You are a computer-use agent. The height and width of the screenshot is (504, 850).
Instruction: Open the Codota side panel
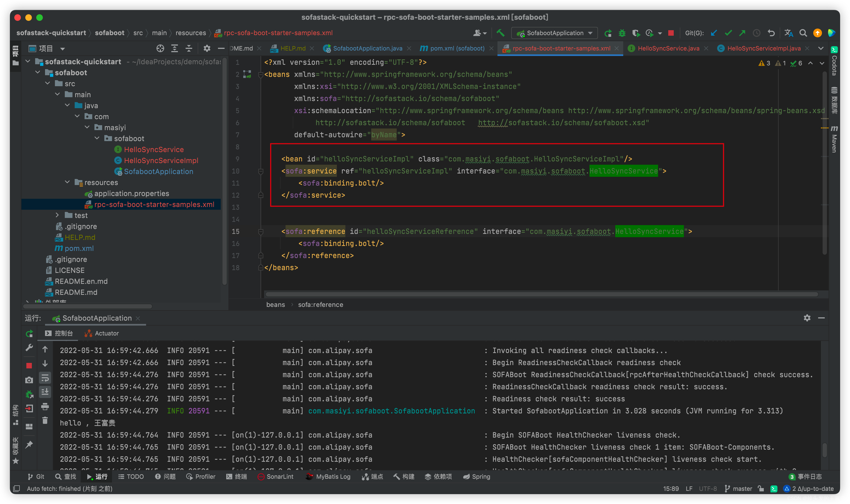834,61
